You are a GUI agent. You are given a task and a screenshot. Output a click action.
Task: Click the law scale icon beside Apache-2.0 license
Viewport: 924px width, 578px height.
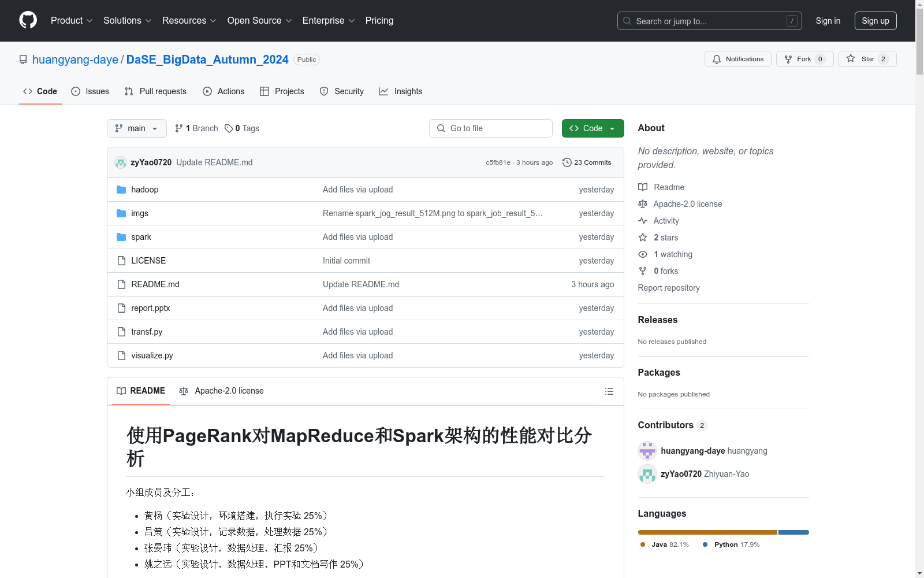pyautogui.click(x=643, y=204)
